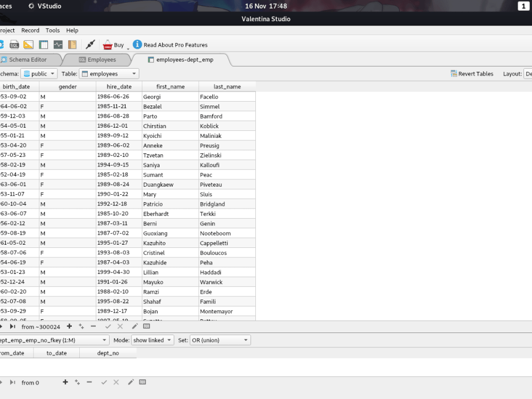Click checkmark to save in employees grid toolbar

pyautogui.click(x=108, y=327)
